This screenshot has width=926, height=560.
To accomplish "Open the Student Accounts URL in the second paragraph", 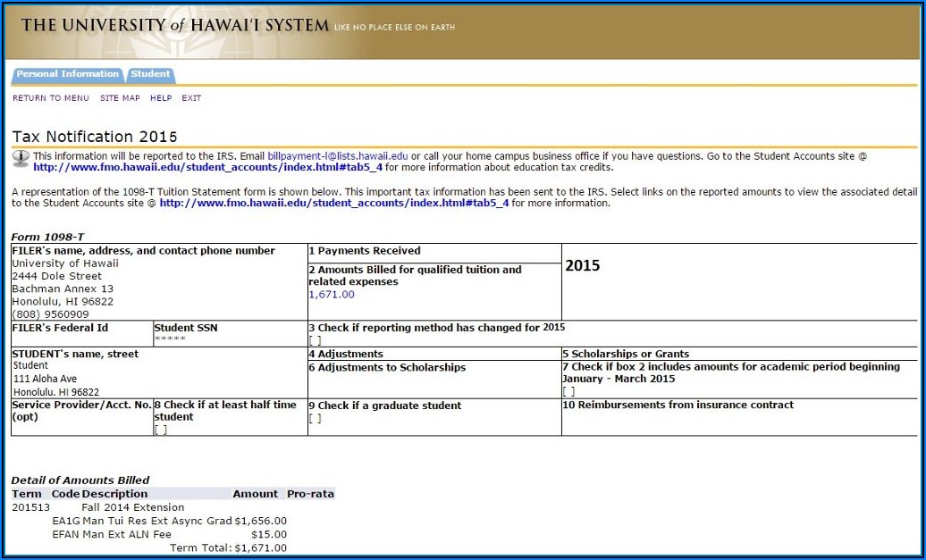I will pos(333,203).
